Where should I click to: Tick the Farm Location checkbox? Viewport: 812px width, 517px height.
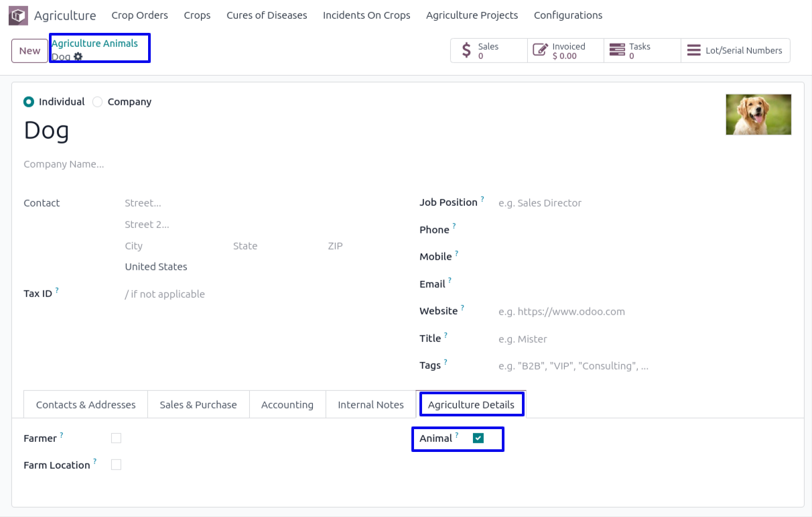pos(116,465)
